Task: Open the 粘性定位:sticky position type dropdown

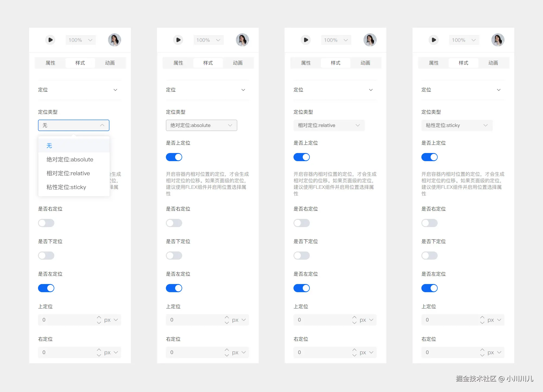Action: click(457, 125)
